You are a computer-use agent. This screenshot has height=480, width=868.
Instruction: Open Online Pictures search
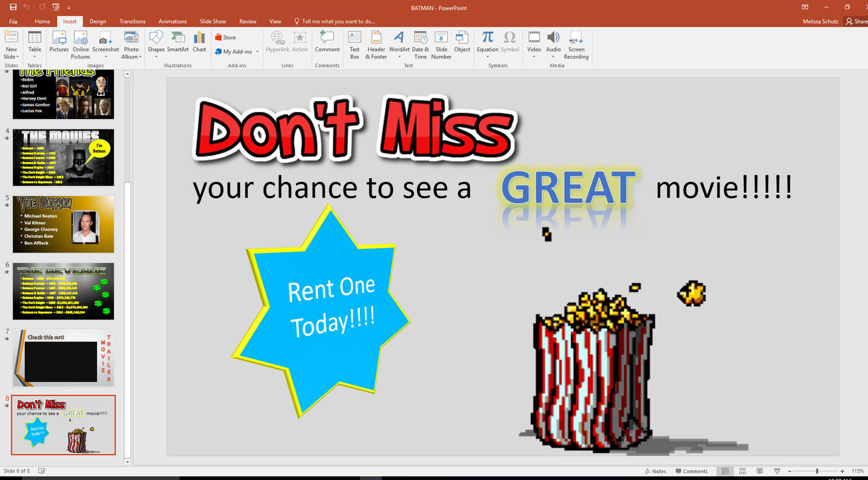(81, 44)
